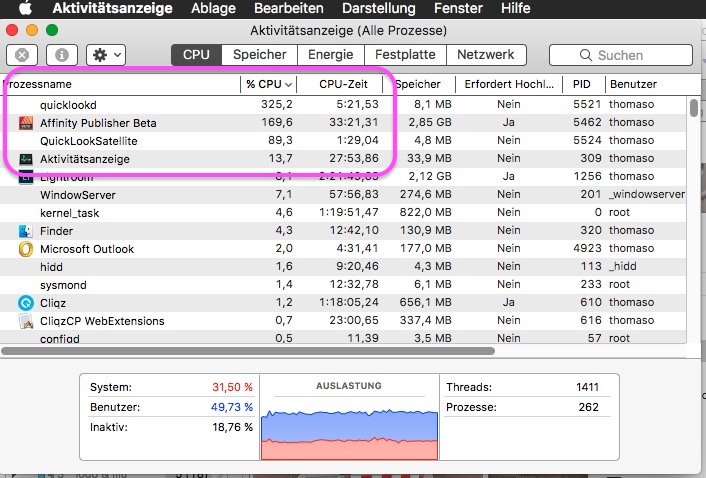Sort by CPU-Zeit column header
Image resolution: width=706 pixels, height=478 pixels.
point(340,84)
